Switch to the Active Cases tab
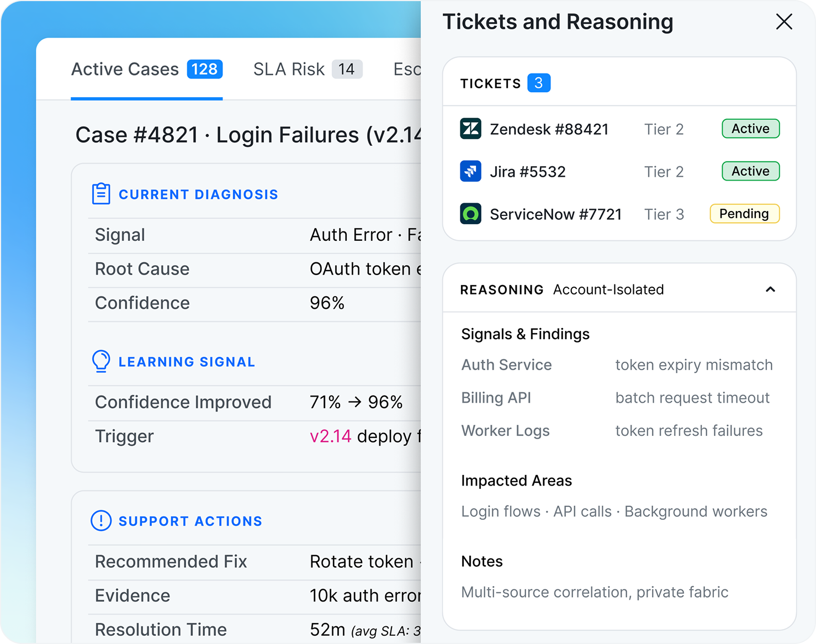Image resolution: width=816 pixels, height=644 pixels. (125, 69)
